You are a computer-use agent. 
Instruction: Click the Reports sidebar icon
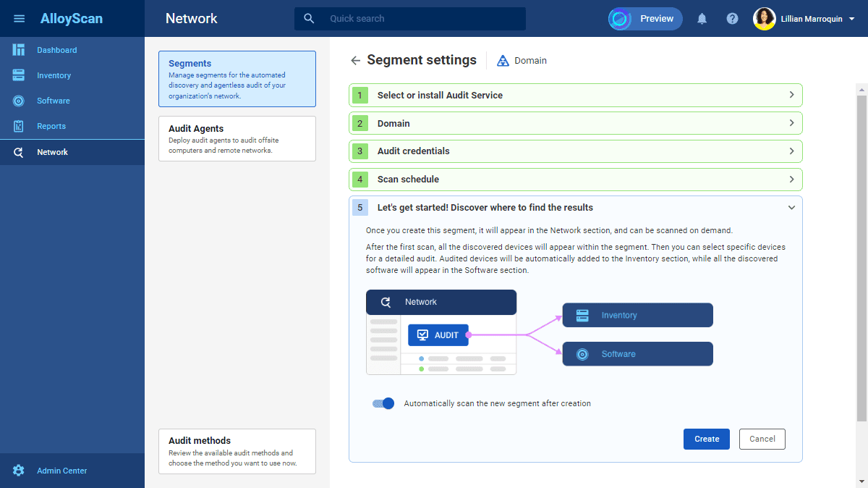coord(19,126)
